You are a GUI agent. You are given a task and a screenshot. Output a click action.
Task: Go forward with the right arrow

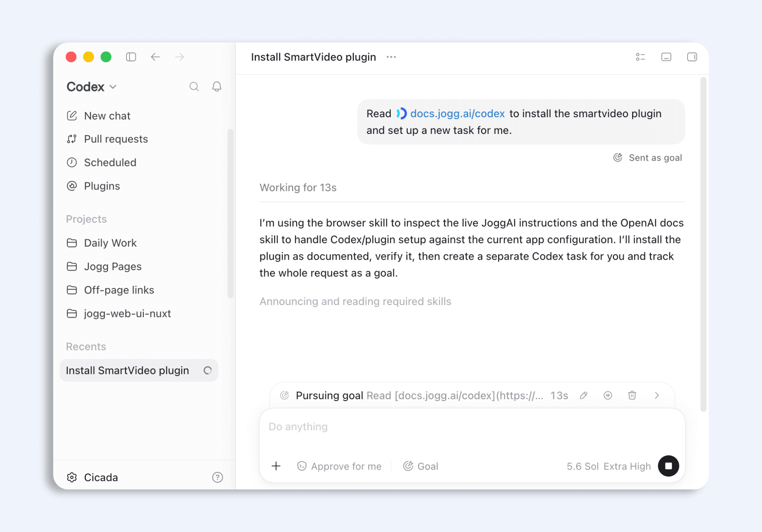point(180,57)
